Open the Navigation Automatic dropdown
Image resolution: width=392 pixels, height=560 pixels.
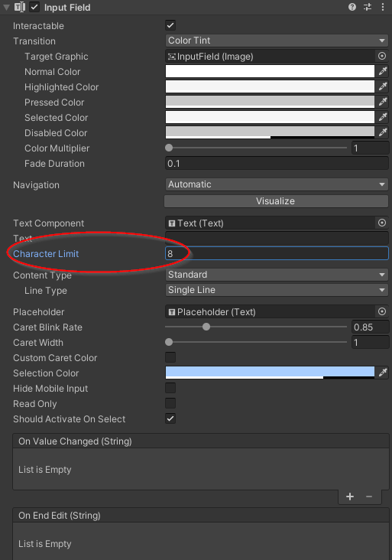[x=277, y=184]
